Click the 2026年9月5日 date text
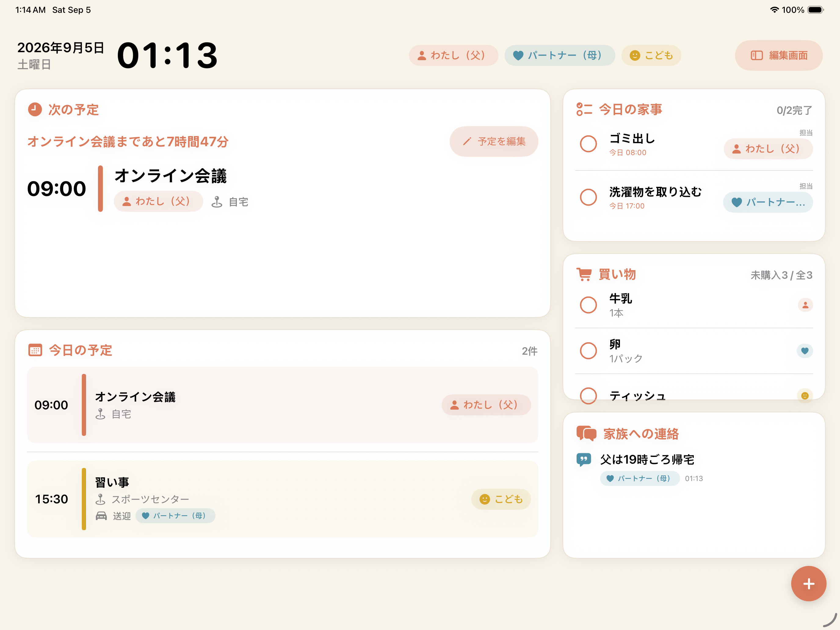Screen dimensions: 840x630 point(61,48)
